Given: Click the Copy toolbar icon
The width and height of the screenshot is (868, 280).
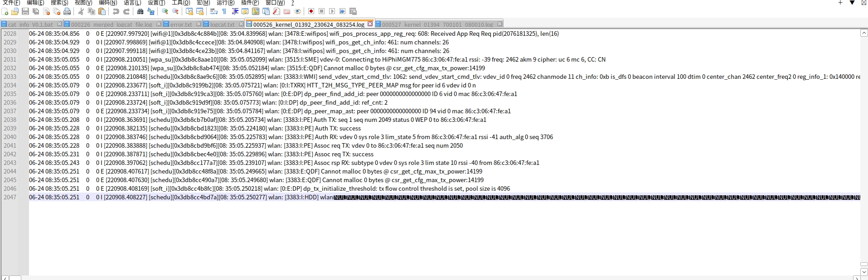Looking at the screenshot, I should 92,11.
